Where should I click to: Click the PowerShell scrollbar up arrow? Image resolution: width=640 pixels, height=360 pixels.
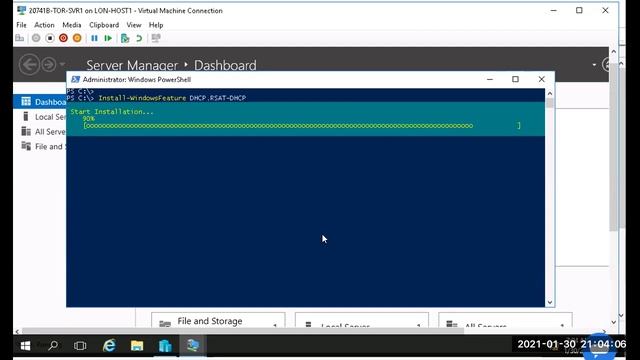(x=550, y=93)
